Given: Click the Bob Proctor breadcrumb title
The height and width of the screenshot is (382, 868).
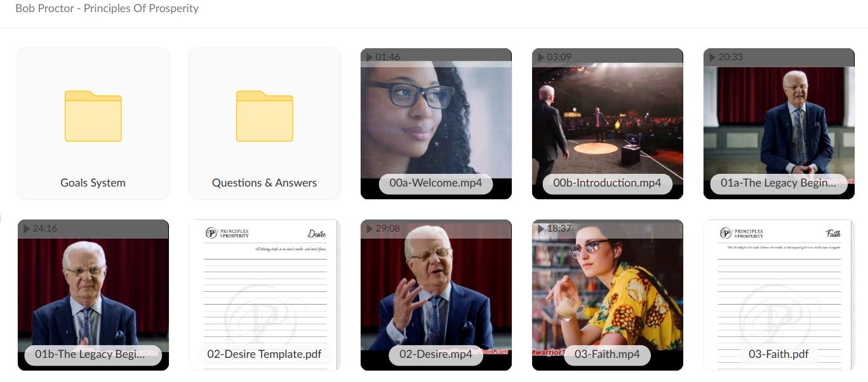Looking at the screenshot, I should (x=107, y=9).
